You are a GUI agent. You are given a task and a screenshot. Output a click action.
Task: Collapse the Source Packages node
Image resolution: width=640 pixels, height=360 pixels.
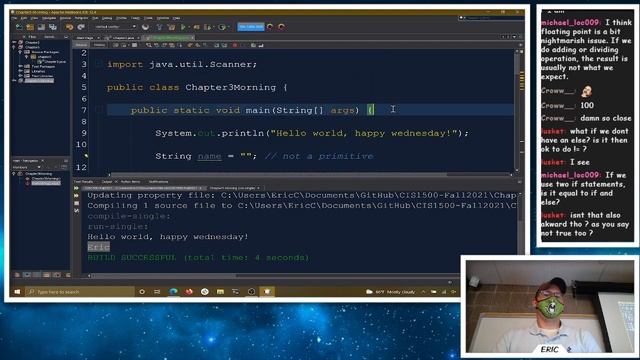pyautogui.click(x=20, y=52)
